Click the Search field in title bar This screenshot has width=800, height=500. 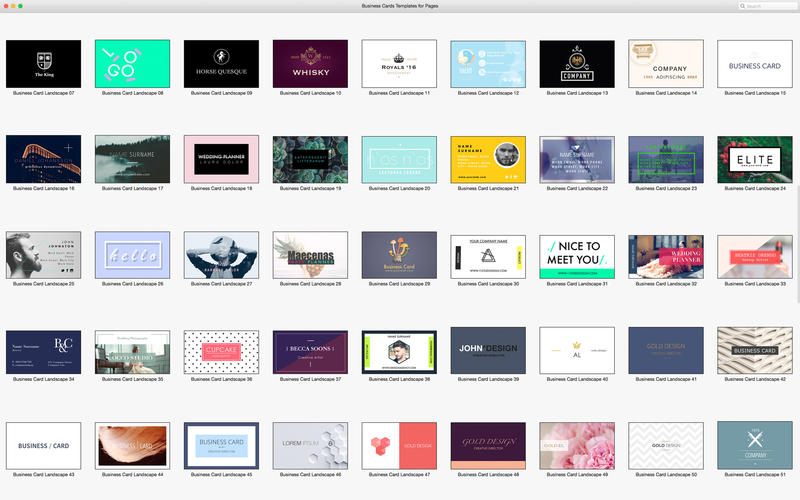click(767, 6)
